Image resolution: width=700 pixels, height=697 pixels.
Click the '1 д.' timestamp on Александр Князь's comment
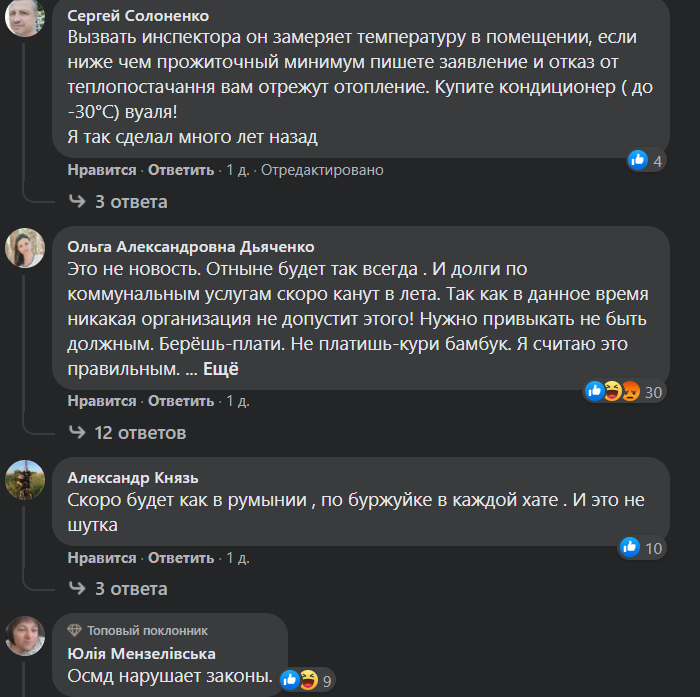tap(238, 557)
